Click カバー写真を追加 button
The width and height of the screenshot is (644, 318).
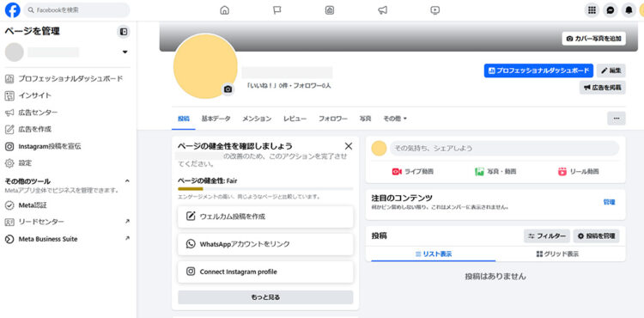pos(594,39)
